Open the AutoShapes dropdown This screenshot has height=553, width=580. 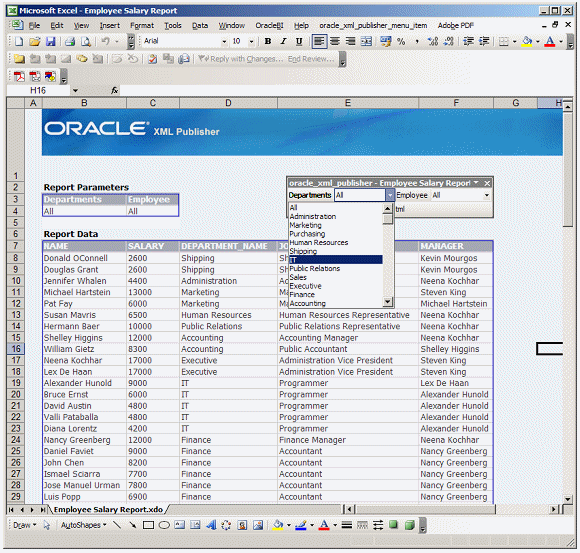(84, 525)
